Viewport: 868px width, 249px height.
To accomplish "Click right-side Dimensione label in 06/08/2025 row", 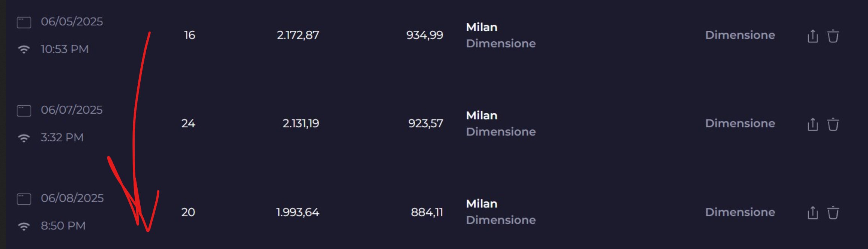I will click(x=740, y=212).
